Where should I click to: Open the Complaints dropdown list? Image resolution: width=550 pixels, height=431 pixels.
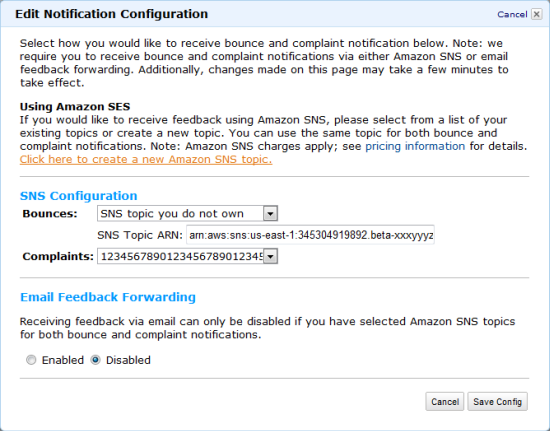tap(187, 256)
